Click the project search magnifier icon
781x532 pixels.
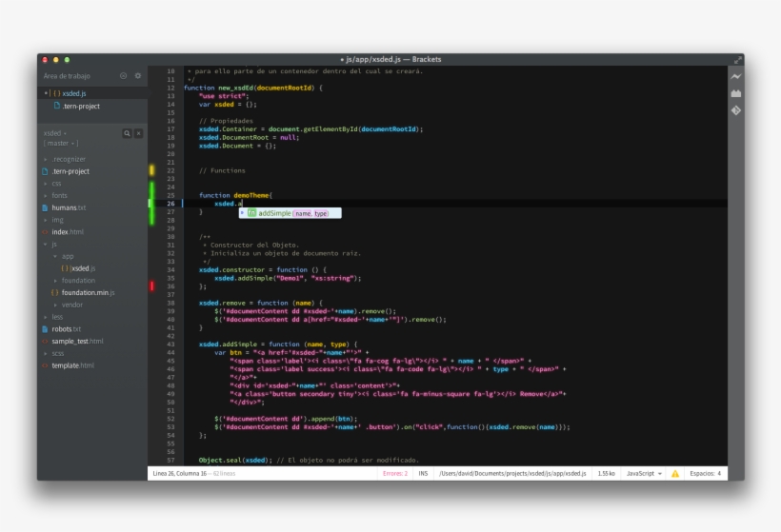[127, 133]
